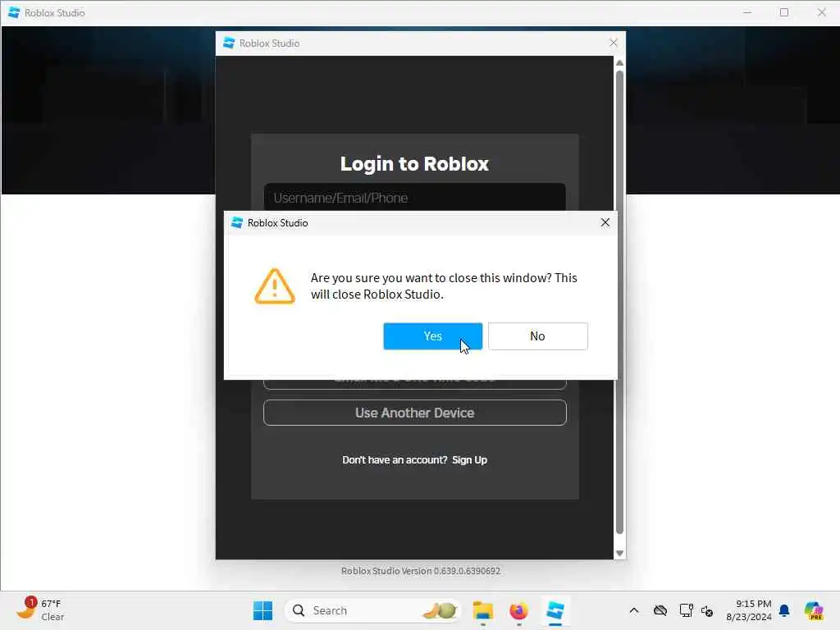
Task: Click the "Are you sure" dialog message
Action: 444,286
